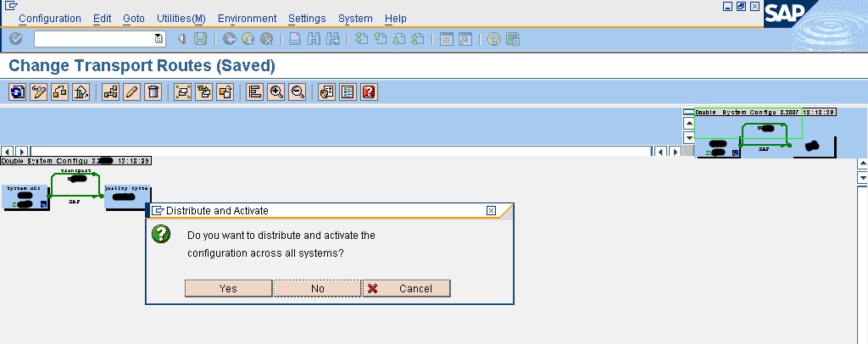Open the command field history dropdown
Viewport: 868px width, 344px height.
(159, 39)
